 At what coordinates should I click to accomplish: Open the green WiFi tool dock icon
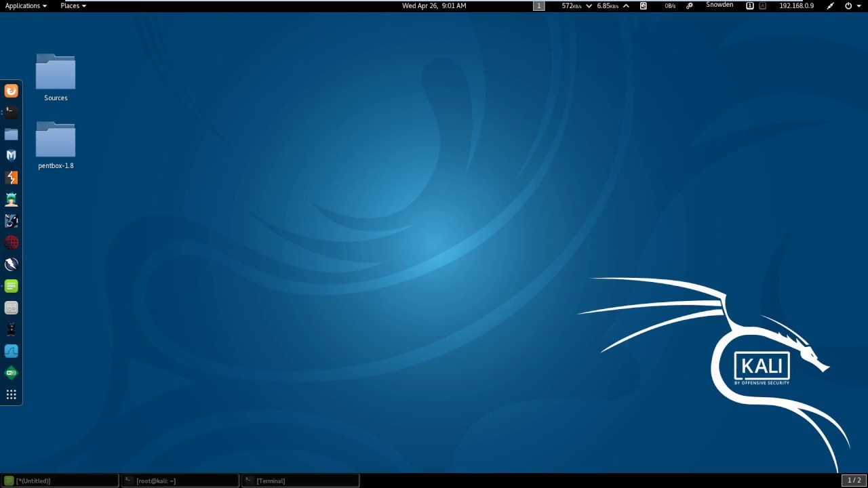click(11, 373)
